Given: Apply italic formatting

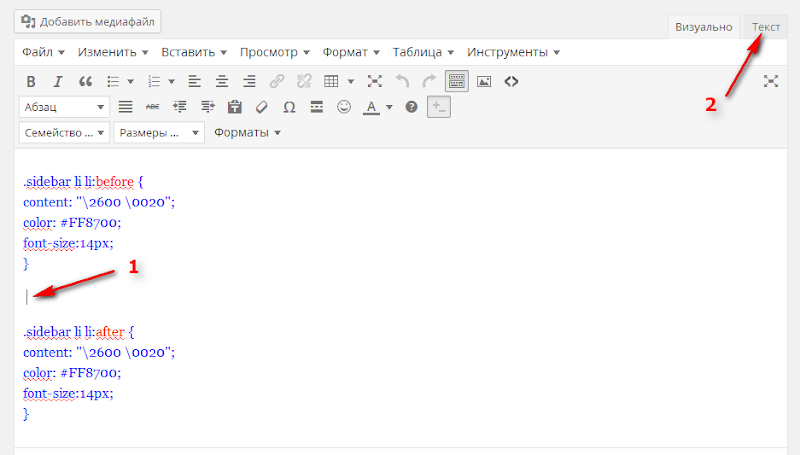Looking at the screenshot, I should pos(58,81).
